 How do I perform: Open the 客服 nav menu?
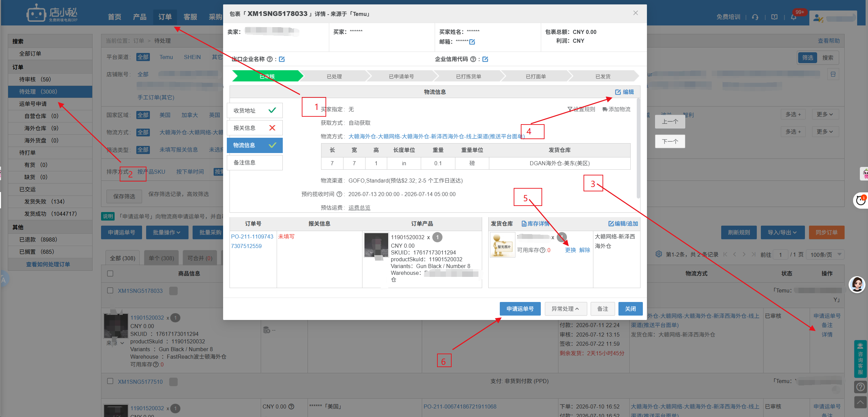pos(190,17)
